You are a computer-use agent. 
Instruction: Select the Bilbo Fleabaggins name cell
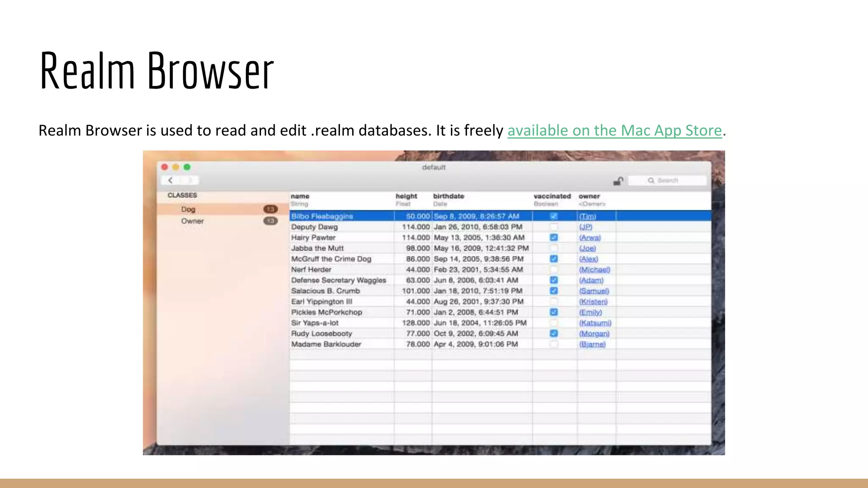(x=342, y=216)
